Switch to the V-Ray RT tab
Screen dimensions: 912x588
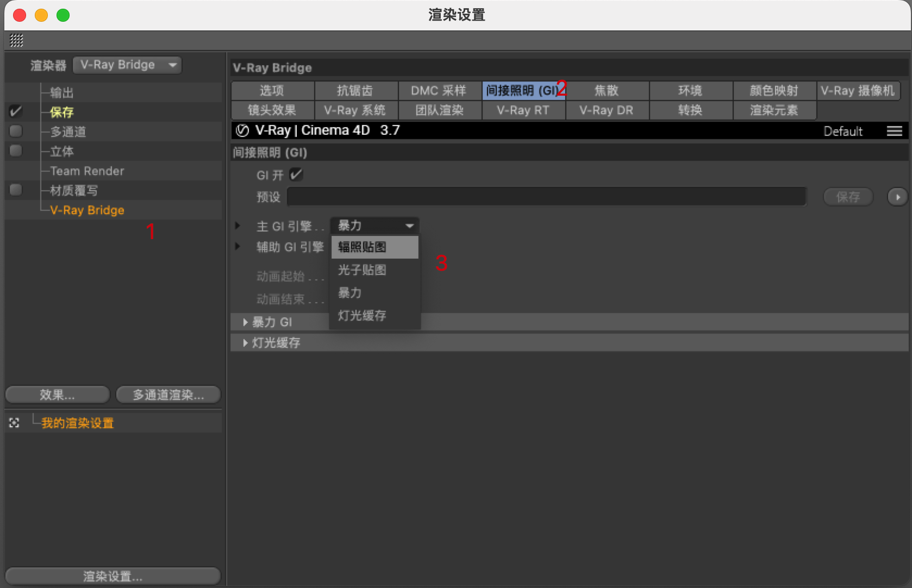523,110
